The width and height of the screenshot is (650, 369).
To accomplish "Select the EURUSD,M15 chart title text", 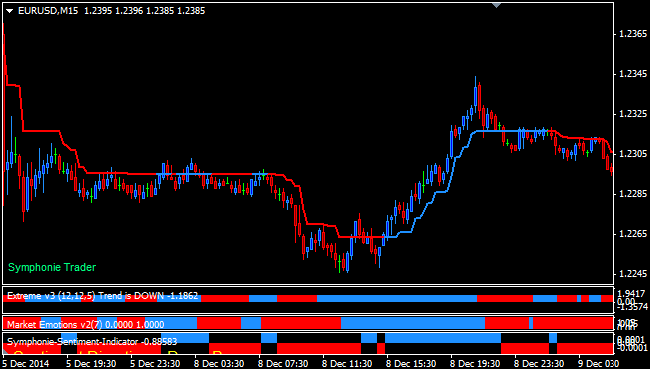I will 48,11.
